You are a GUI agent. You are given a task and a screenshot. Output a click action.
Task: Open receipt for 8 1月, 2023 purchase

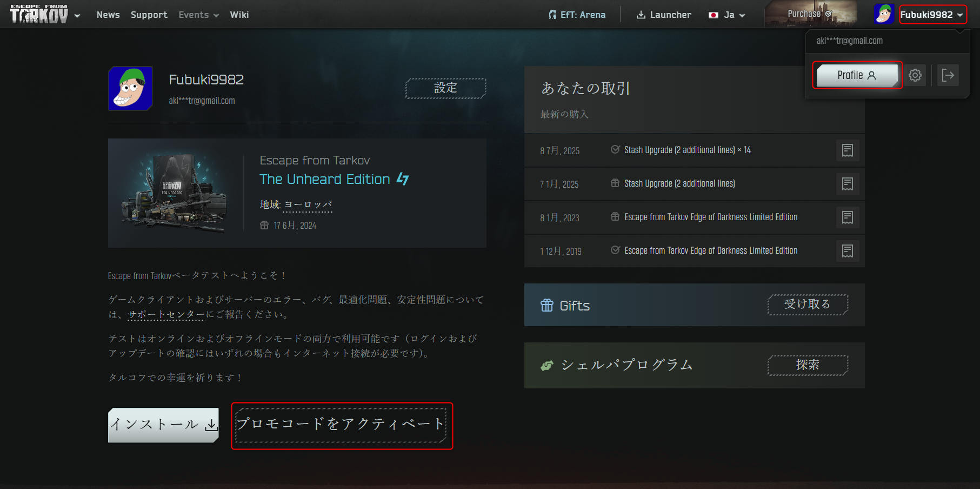[x=847, y=217]
